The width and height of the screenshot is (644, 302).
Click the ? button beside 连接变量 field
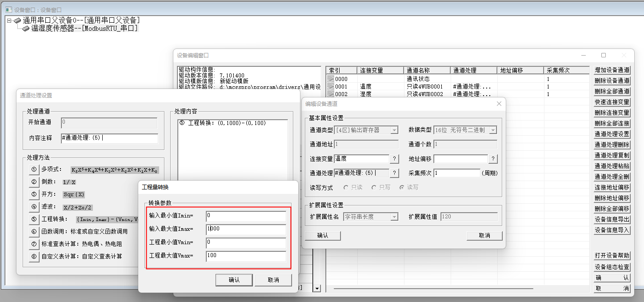coord(394,159)
